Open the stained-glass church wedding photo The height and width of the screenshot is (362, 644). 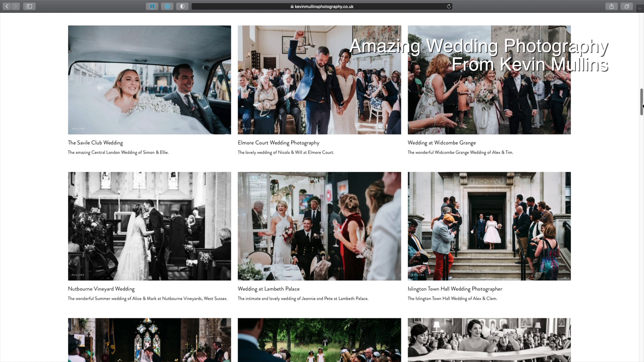click(x=149, y=340)
